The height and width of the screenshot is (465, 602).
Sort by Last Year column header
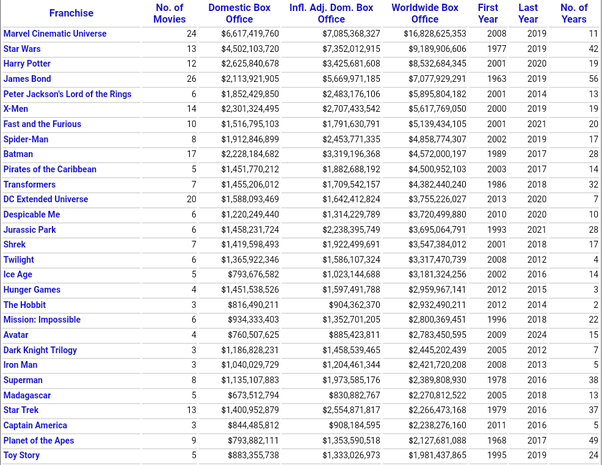pos(528,13)
